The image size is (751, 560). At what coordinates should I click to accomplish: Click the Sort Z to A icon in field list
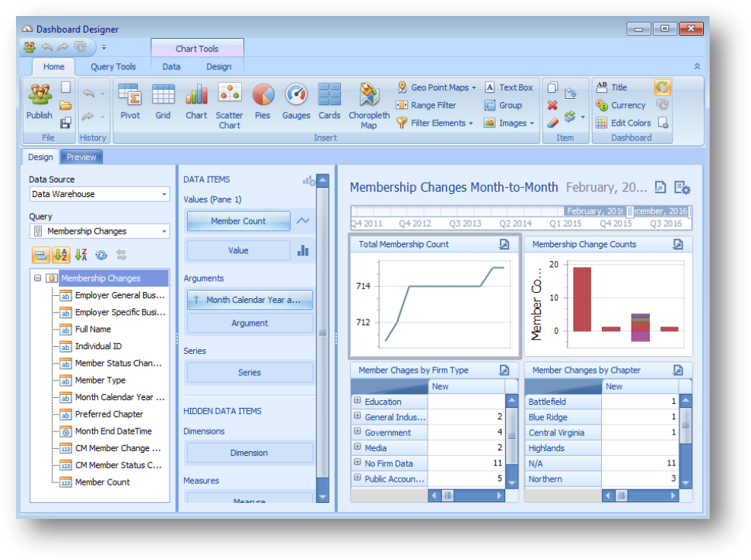click(x=81, y=255)
